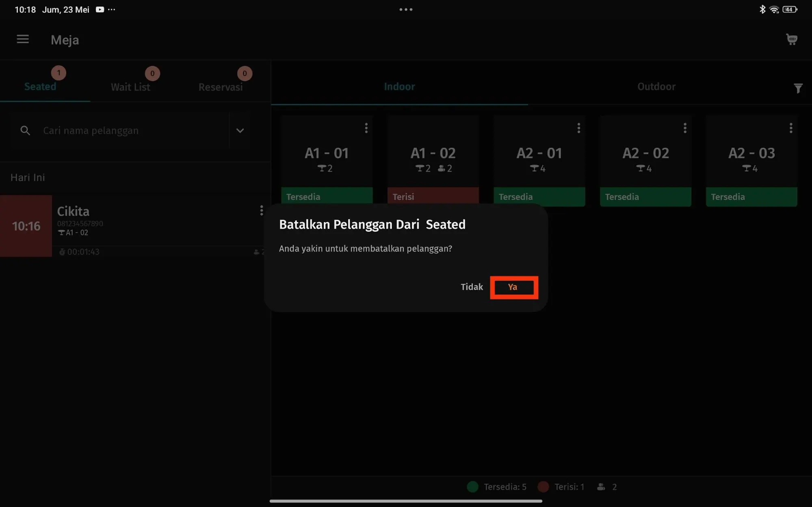
Task: Dismiss the dialog by clicking Tidak
Action: pyautogui.click(x=471, y=287)
